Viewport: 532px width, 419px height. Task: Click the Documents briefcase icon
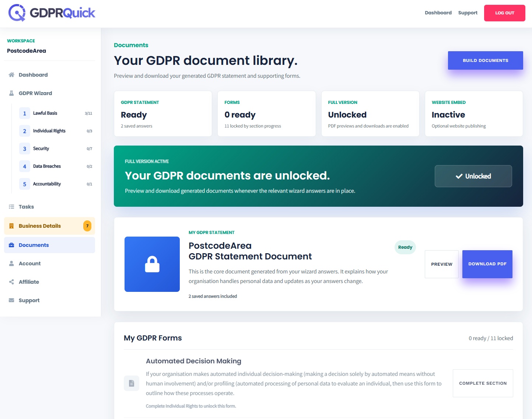[x=11, y=245]
